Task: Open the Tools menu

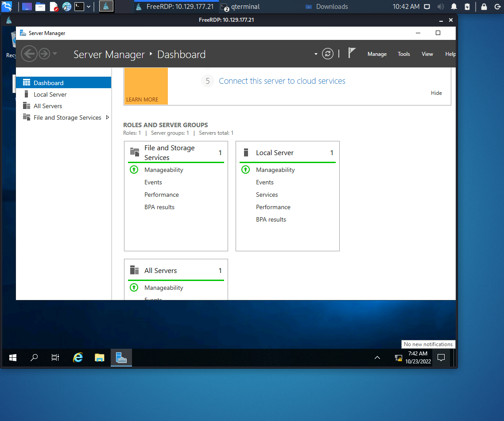Action: click(x=404, y=54)
